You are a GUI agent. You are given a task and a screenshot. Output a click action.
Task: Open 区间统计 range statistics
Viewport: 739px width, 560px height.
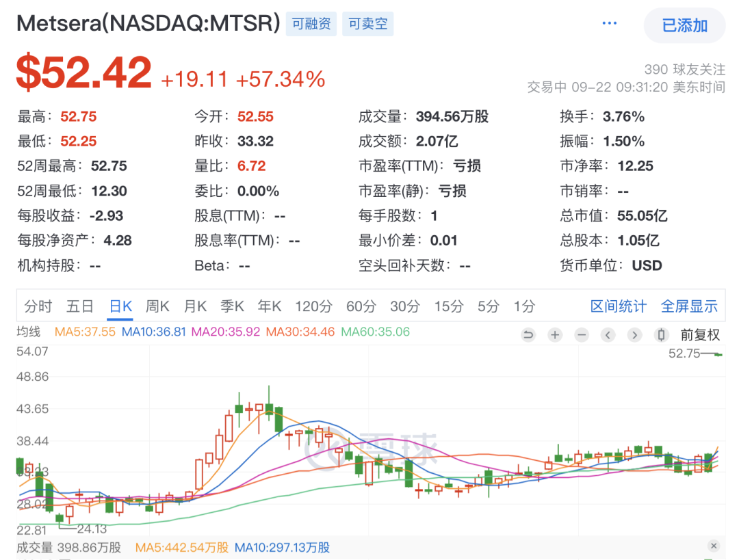[619, 306]
